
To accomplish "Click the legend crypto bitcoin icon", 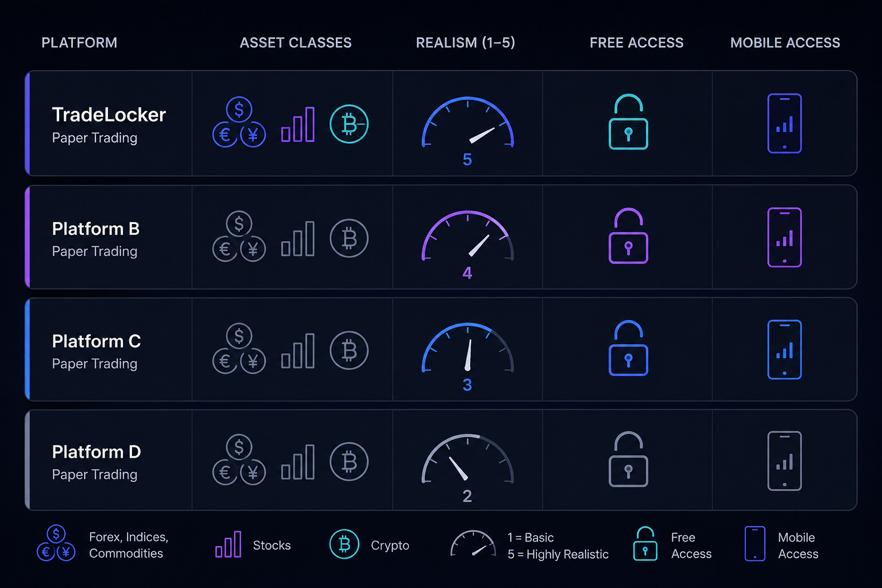I will 345,544.
